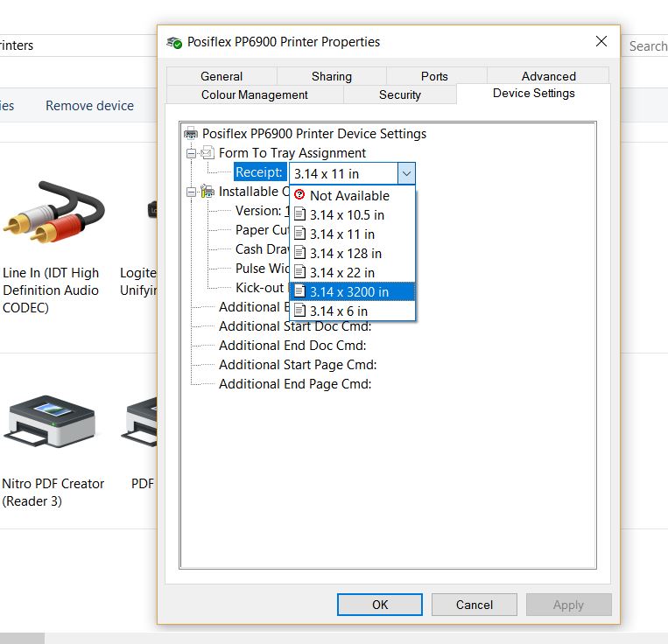Image resolution: width=668 pixels, height=644 pixels.
Task: Click Remove device in the Devices window
Action: [x=89, y=106]
